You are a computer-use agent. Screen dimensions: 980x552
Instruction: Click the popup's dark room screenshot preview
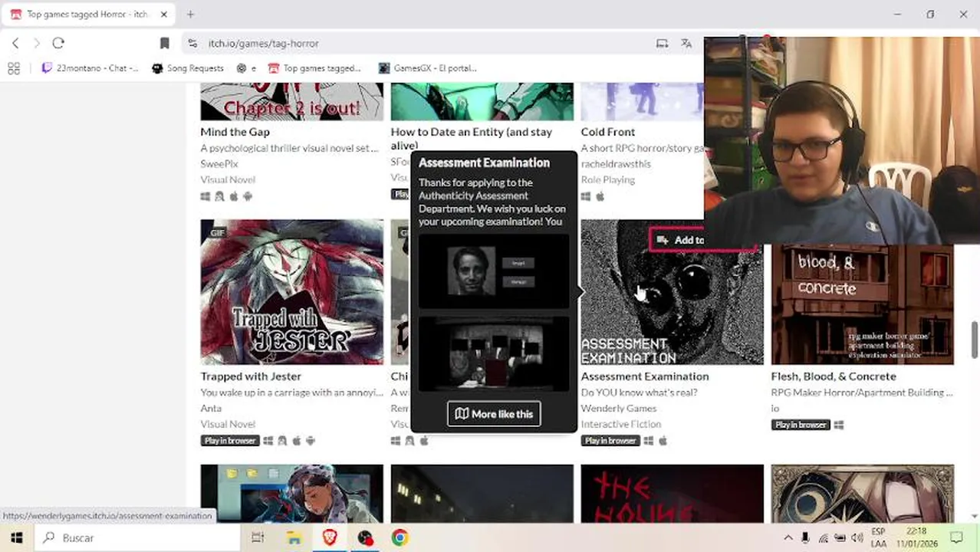tap(494, 354)
